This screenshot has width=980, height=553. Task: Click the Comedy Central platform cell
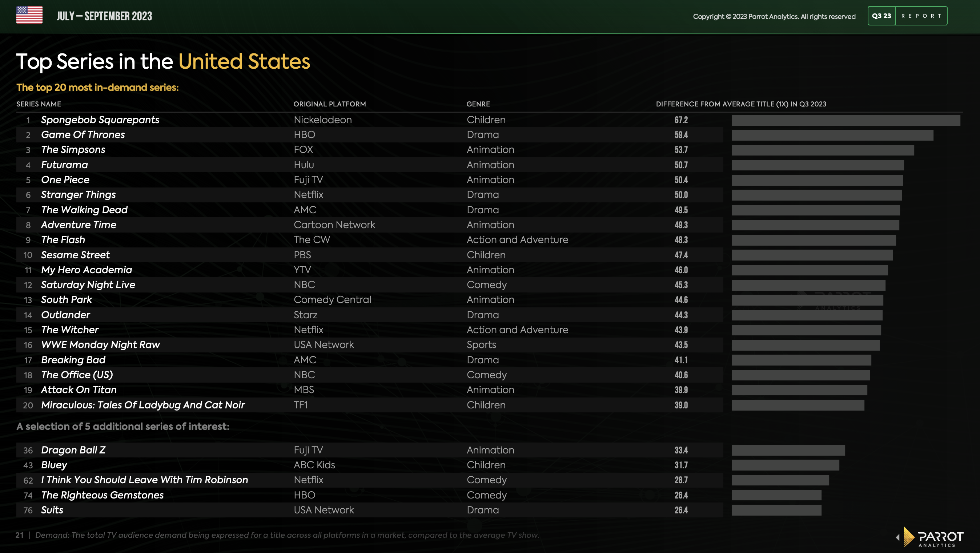pyautogui.click(x=332, y=300)
